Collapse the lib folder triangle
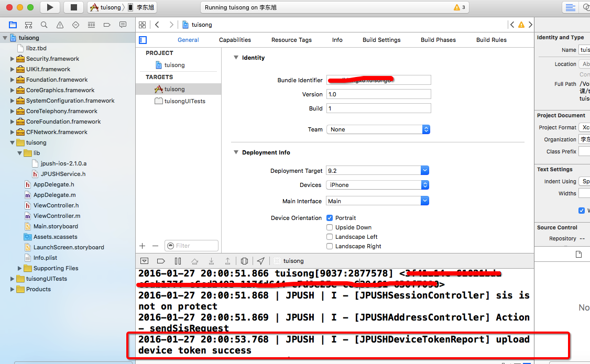 tap(19, 153)
